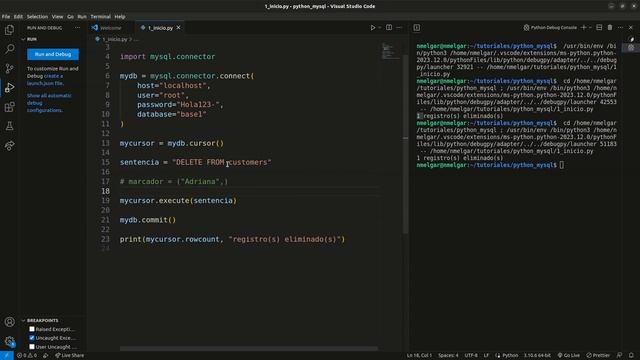Open dropdown arrow next to Run play icon
This screenshot has width=640, height=360.
tap(380, 28)
